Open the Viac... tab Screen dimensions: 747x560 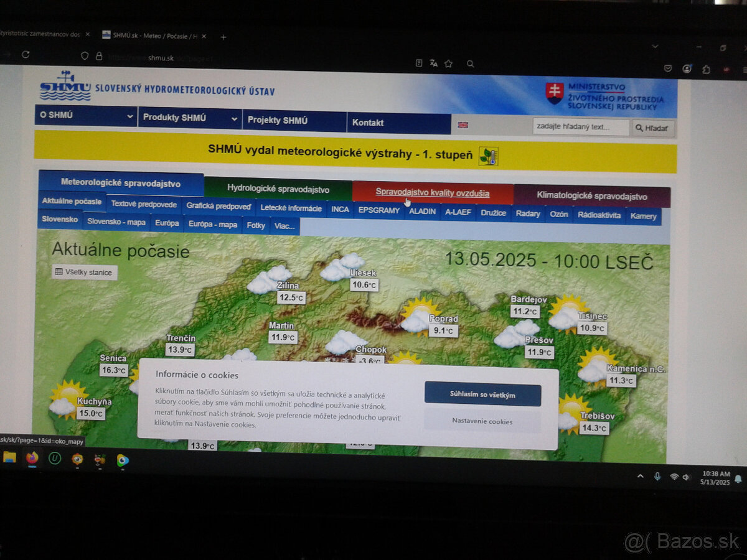tap(284, 226)
